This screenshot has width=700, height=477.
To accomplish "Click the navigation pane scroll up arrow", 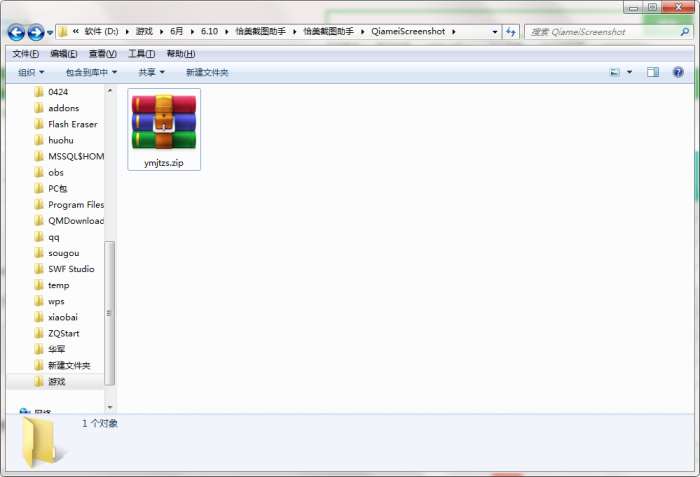I will [109, 91].
